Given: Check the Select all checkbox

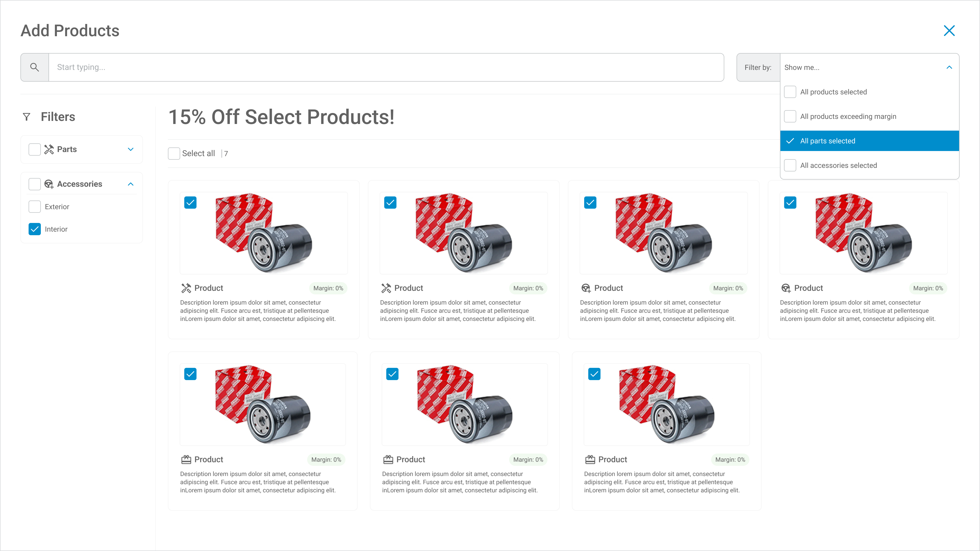Looking at the screenshot, I should (x=174, y=154).
